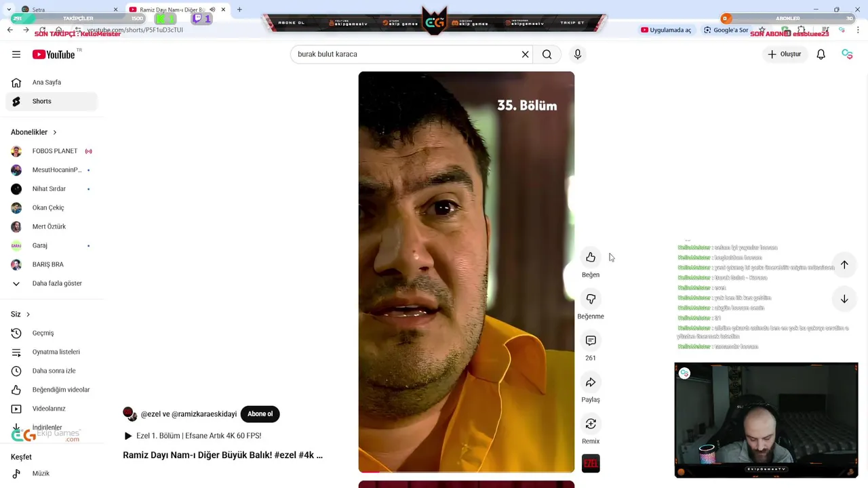Open Oynatma listeleri
868x488 pixels.
52,352
